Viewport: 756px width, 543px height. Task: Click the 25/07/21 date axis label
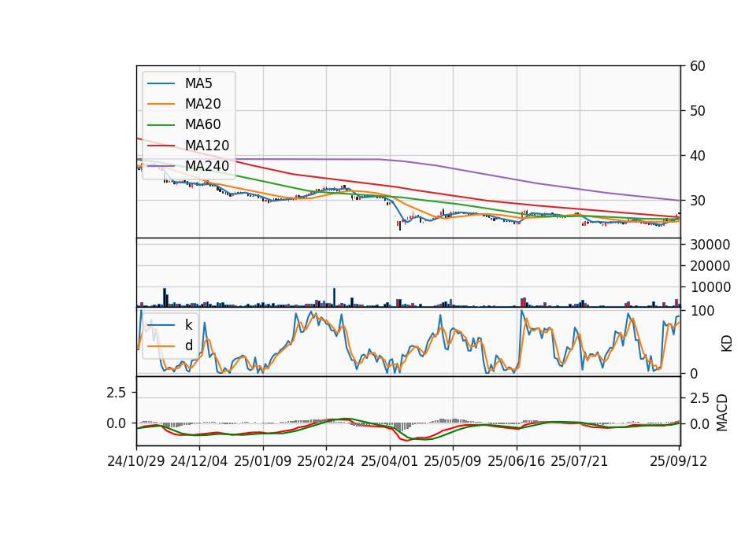tap(580, 461)
